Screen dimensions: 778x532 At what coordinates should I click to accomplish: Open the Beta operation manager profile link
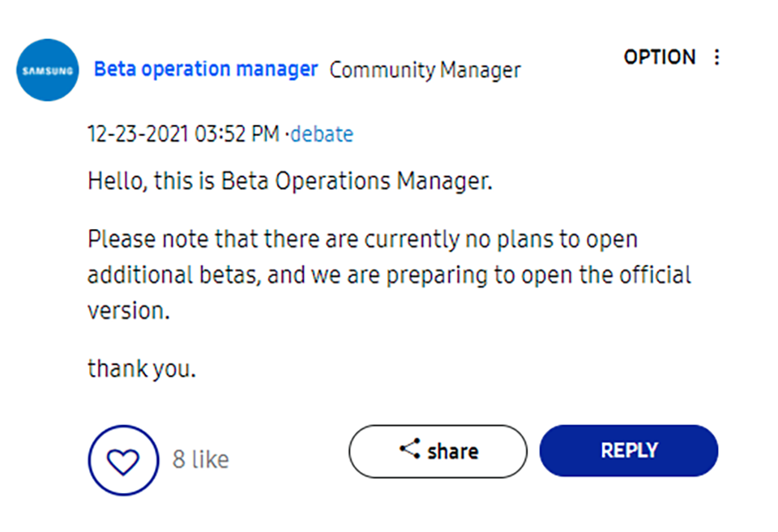pos(206,70)
